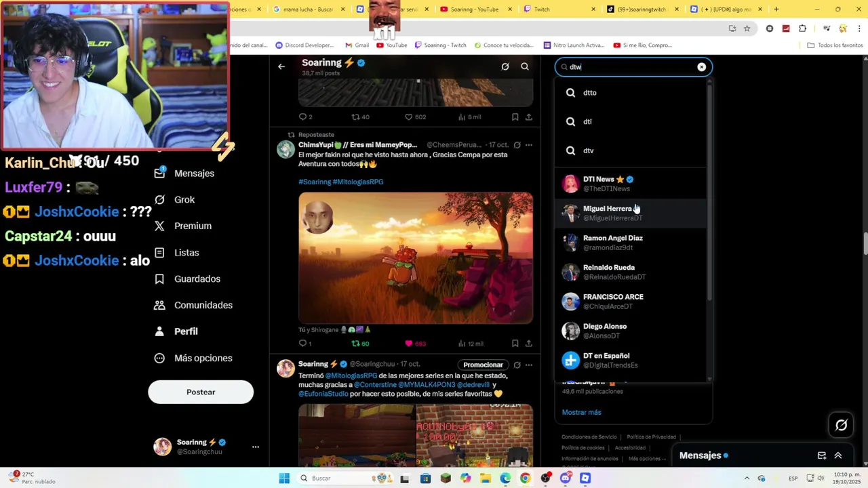
Task: Bookmark the post with 8 mil views
Action: pos(515,117)
